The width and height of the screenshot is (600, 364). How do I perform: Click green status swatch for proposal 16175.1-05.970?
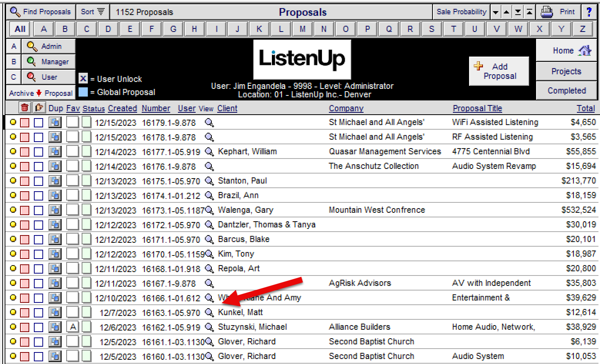[x=87, y=181]
